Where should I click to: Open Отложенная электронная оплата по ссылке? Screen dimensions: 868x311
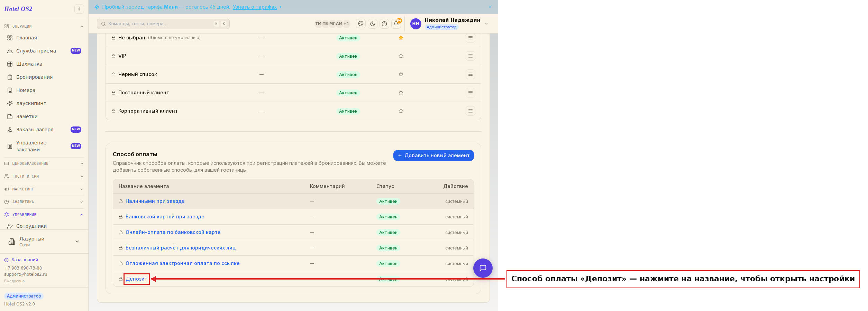[x=183, y=263]
